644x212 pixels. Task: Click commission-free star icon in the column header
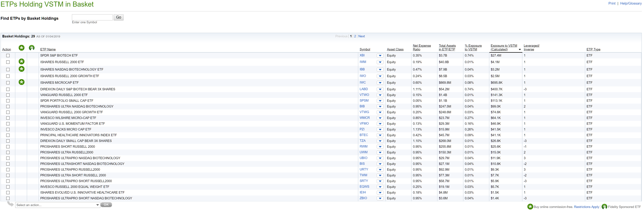(22, 48)
